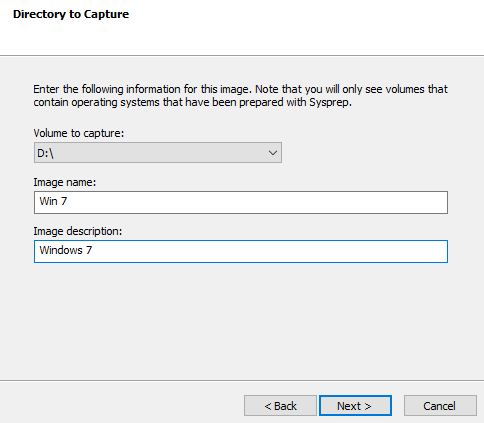
Task: Open the Volume to capture dropdown
Action: click(x=158, y=153)
